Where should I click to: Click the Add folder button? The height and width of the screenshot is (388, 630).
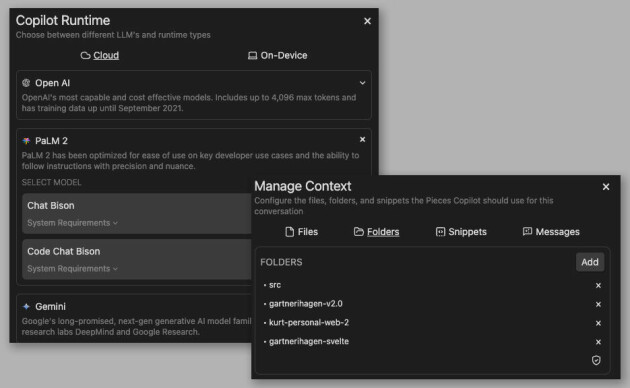pos(590,262)
